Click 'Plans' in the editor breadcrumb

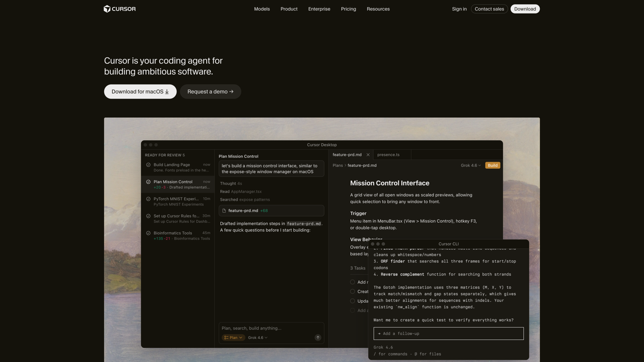338,165
